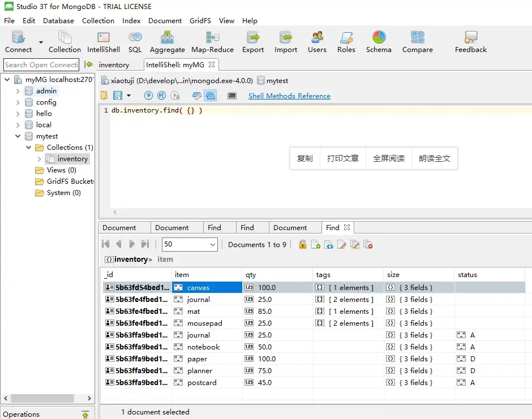The height and width of the screenshot is (419, 532).
Task: Open Shell Methods Reference link
Action: tap(289, 96)
